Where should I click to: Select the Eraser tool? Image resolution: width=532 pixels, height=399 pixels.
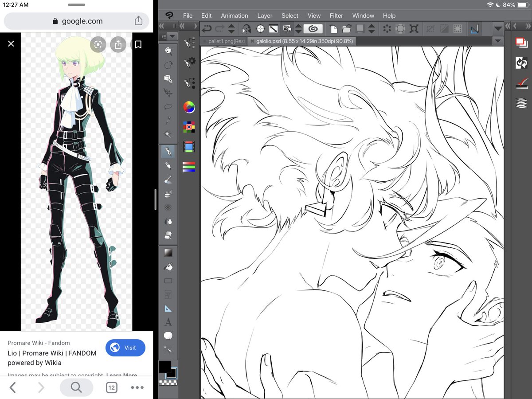coord(168,235)
